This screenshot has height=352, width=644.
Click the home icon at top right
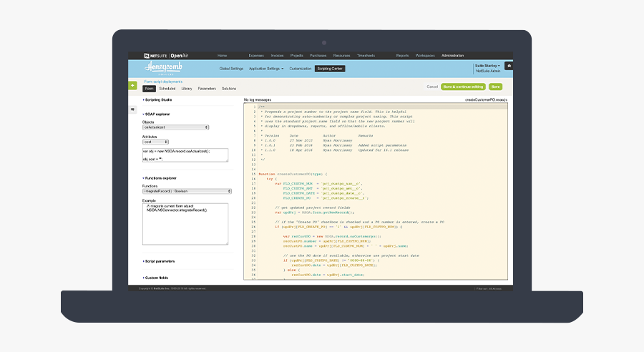[x=509, y=66]
